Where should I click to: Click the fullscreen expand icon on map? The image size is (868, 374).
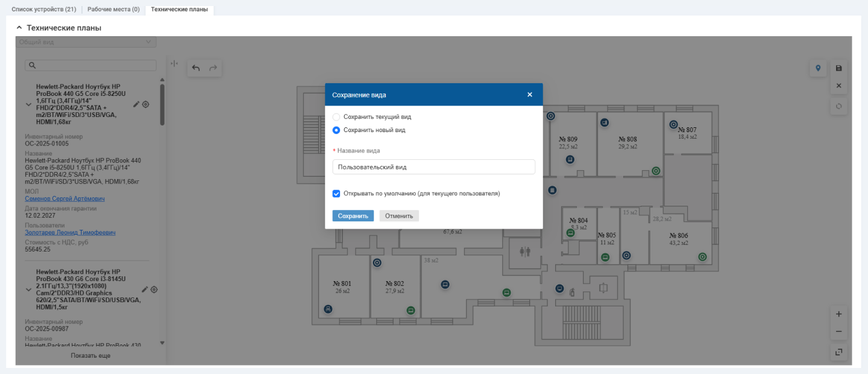click(838, 352)
